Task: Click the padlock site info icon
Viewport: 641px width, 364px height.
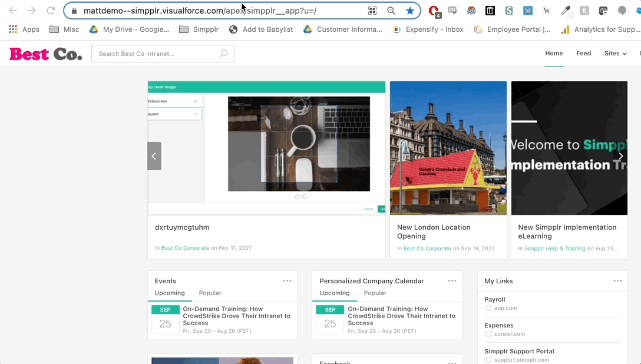Action: pyautogui.click(x=74, y=11)
